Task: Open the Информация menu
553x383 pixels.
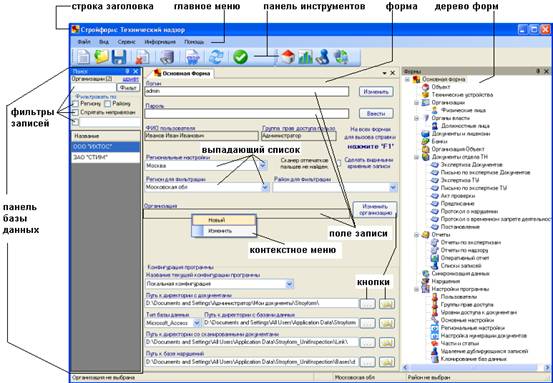Action: pos(160,42)
